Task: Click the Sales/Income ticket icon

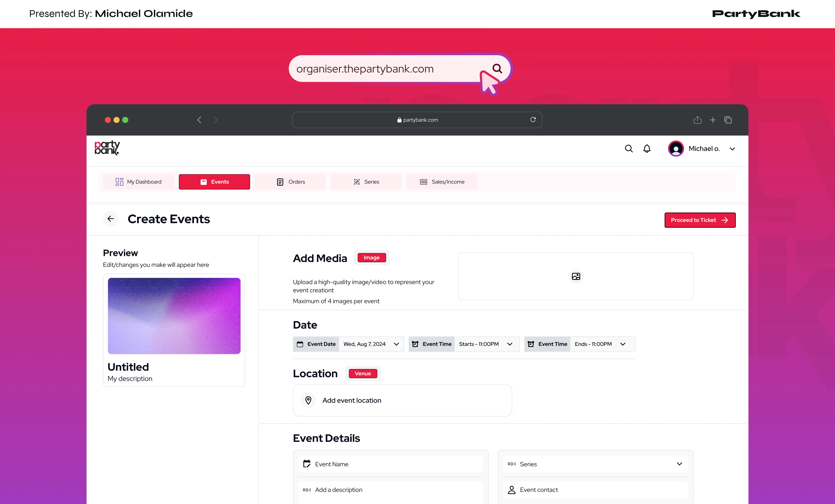Action: pos(423,182)
